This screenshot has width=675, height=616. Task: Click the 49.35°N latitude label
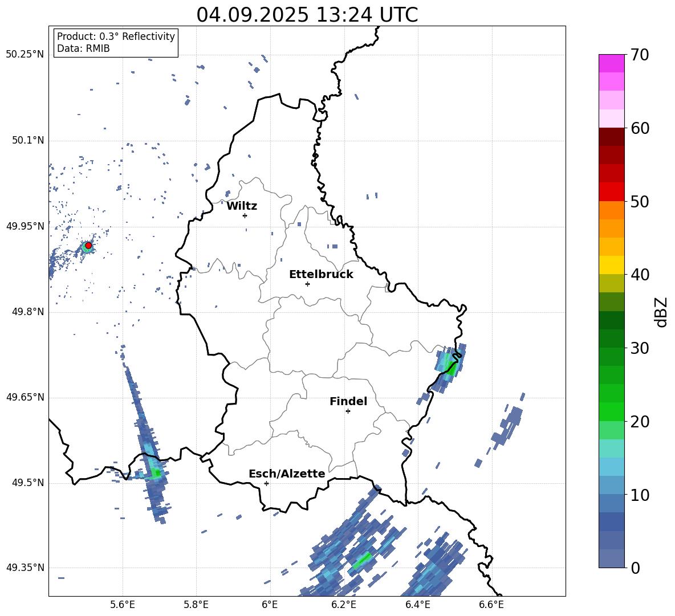click(x=25, y=568)
